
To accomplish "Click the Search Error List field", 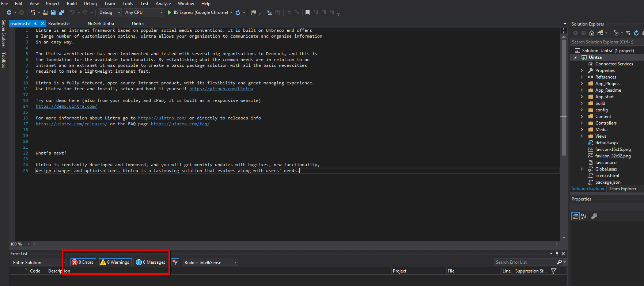I will tap(526, 262).
